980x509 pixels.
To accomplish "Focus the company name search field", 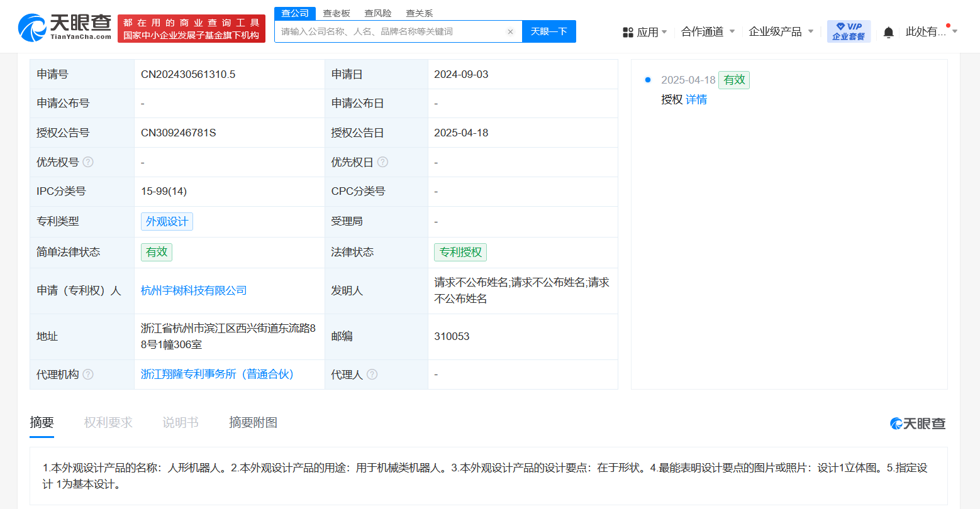I will pos(390,32).
